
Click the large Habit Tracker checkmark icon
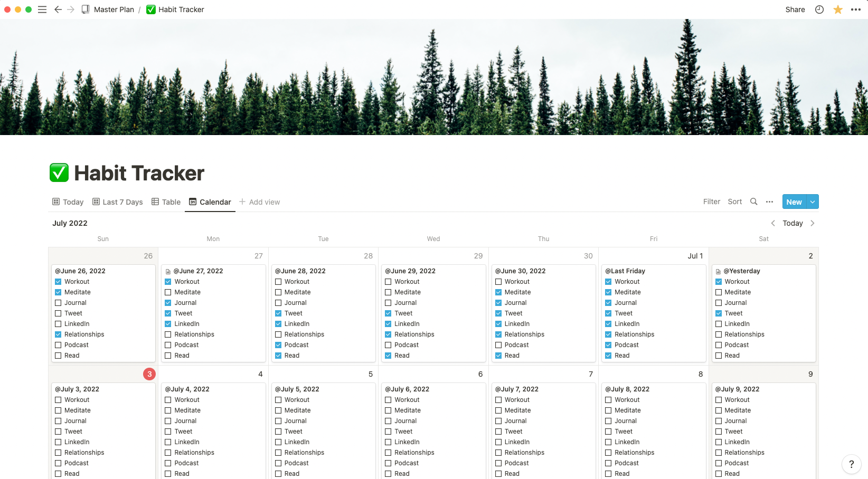click(x=59, y=173)
